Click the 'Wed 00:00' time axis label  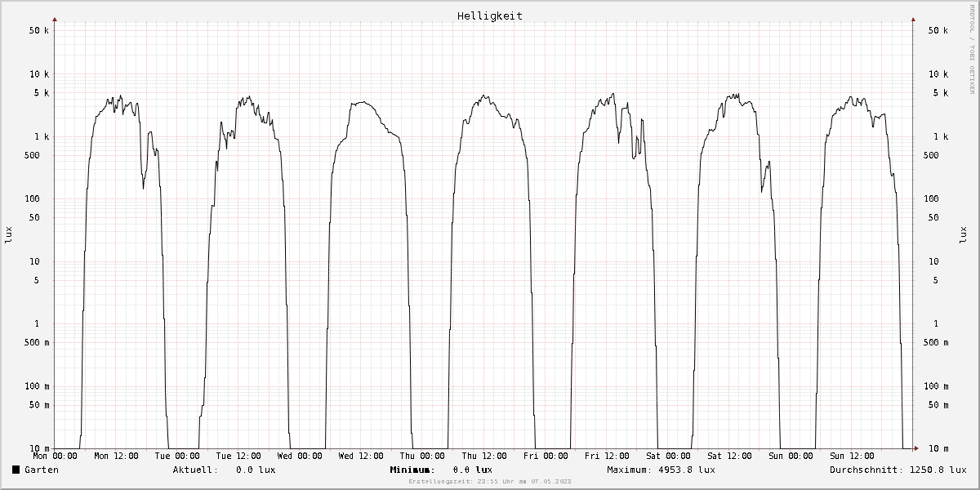click(300, 456)
